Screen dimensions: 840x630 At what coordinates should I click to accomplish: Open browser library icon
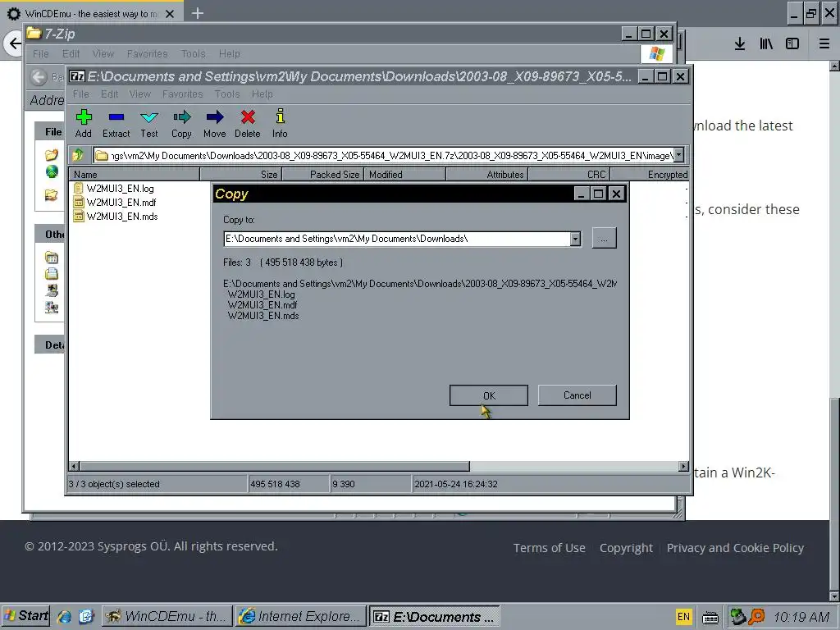click(766, 44)
